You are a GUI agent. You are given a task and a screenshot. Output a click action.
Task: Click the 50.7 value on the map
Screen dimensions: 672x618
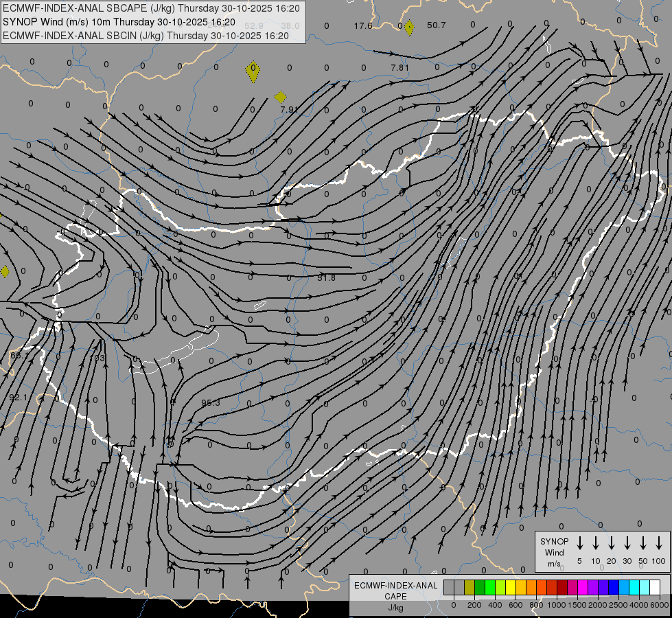point(437,25)
